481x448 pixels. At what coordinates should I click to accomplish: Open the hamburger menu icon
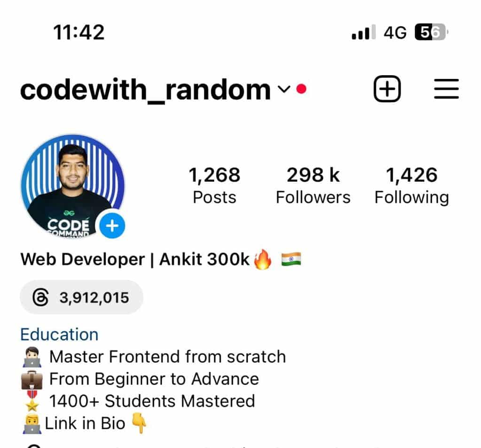point(446,89)
